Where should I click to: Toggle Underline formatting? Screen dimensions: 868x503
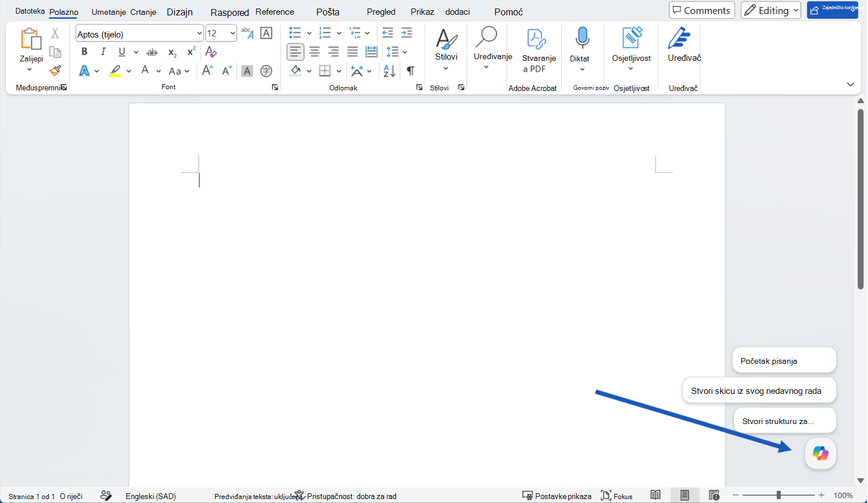(x=122, y=52)
